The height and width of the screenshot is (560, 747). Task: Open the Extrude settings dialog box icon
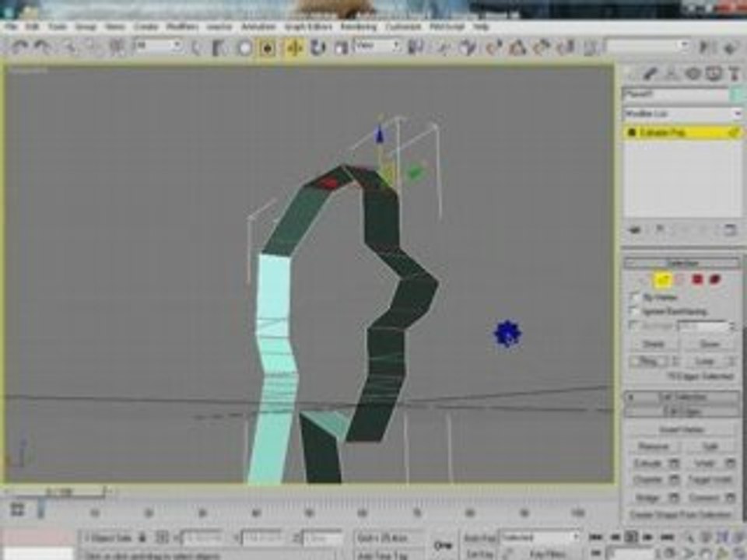pos(674,464)
